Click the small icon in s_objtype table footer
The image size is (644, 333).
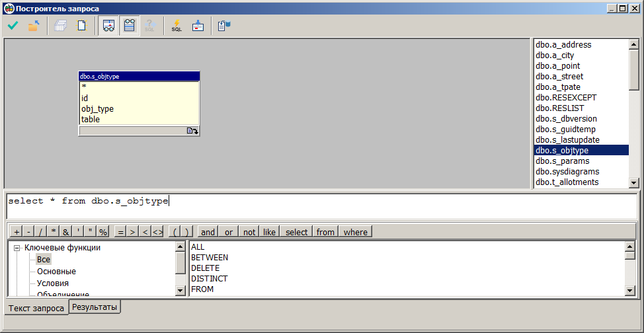coord(192,131)
